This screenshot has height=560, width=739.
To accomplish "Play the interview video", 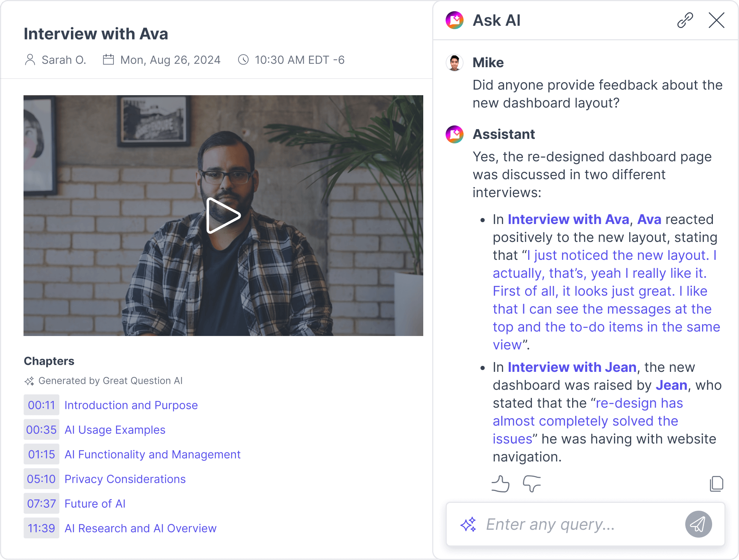I will 223,215.
